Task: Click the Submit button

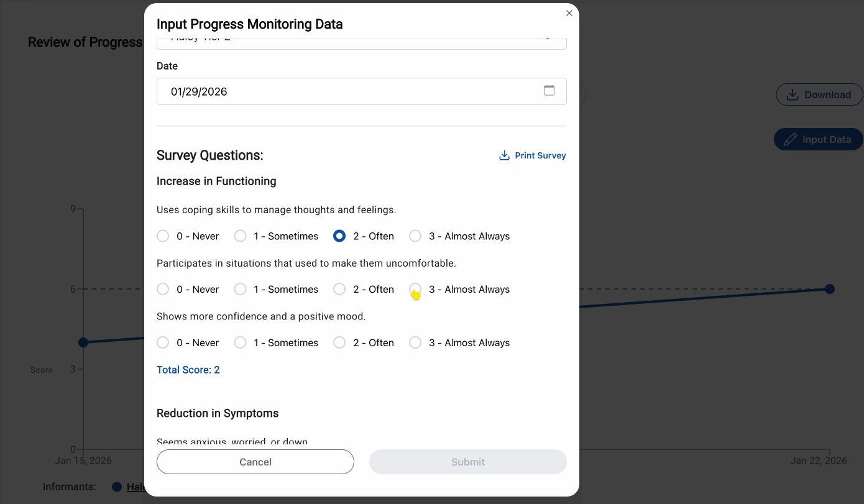Action: coord(467,462)
